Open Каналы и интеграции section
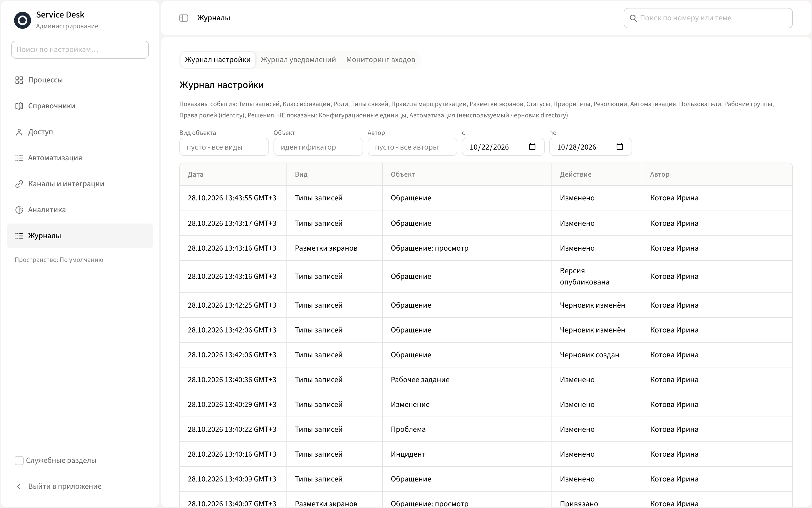 pos(80,184)
